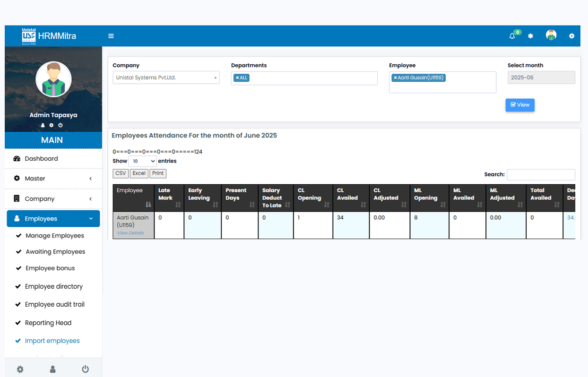The height and width of the screenshot is (377, 588).
Task: Open the user avatar in top header
Action: point(551,35)
